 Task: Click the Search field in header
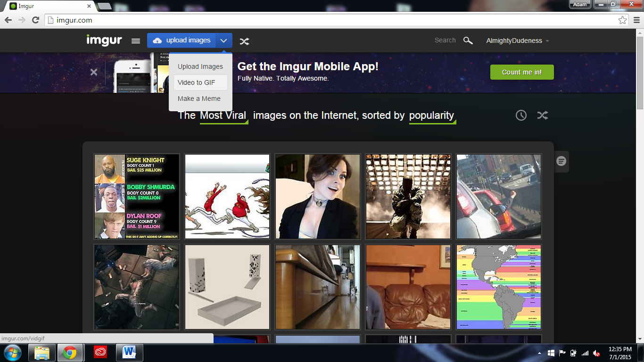[x=445, y=41]
